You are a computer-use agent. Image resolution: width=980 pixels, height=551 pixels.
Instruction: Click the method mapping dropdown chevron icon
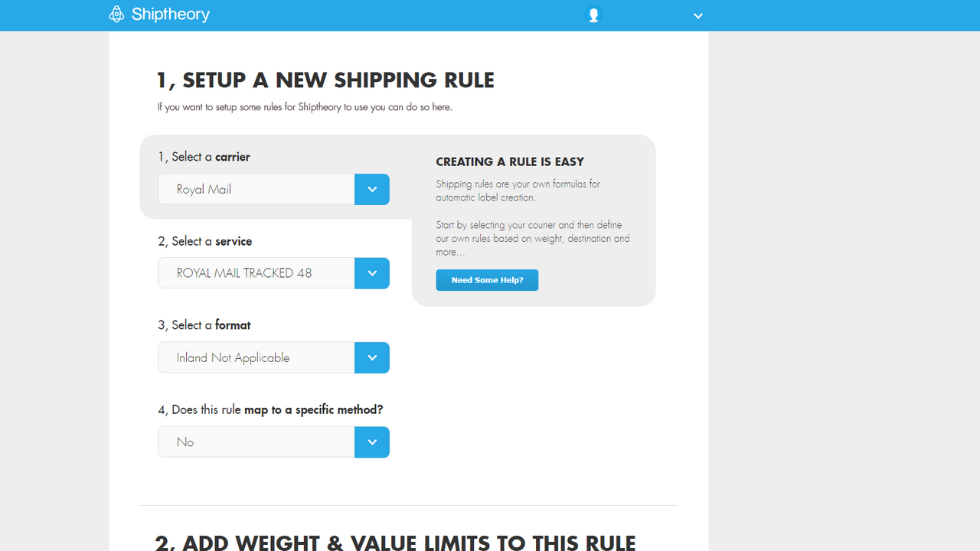(x=371, y=442)
